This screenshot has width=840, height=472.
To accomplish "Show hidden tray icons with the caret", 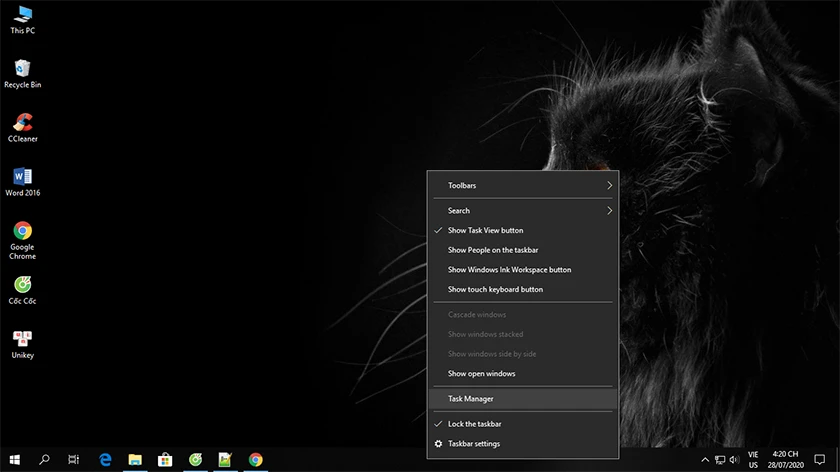I will 705,460.
